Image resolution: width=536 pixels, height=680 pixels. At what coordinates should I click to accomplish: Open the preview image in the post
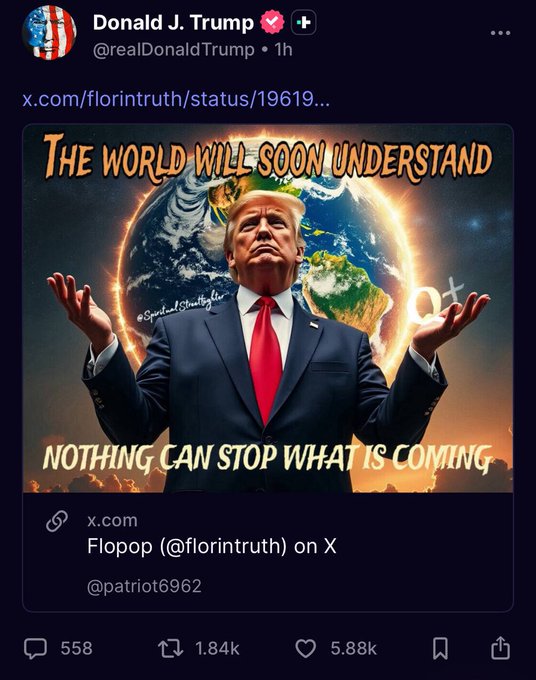pyautogui.click(x=268, y=308)
